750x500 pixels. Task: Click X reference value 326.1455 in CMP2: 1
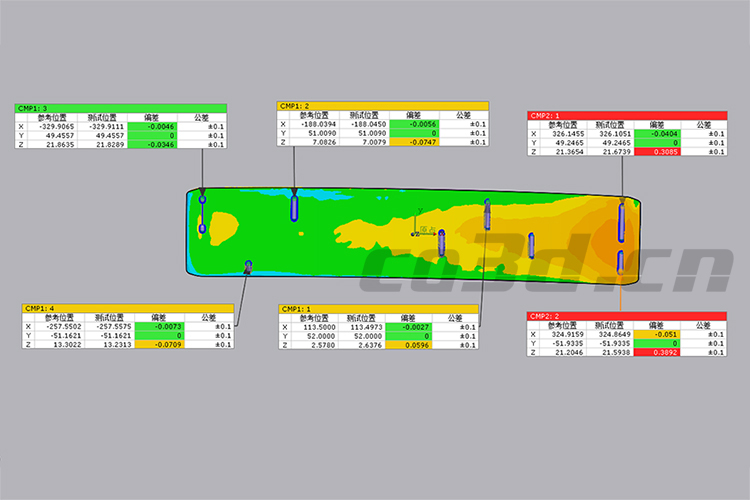[566, 133]
